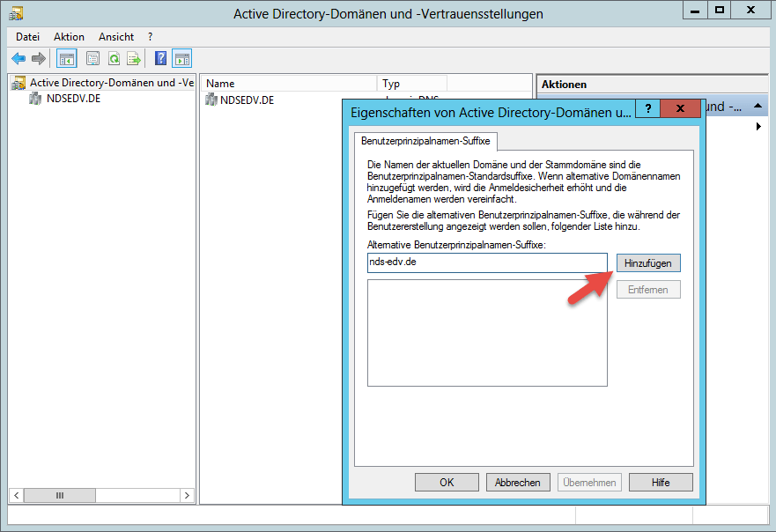Screen dimensions: 776x532
Task: Click the export list toolbar icon
Action: pos(132,58)
